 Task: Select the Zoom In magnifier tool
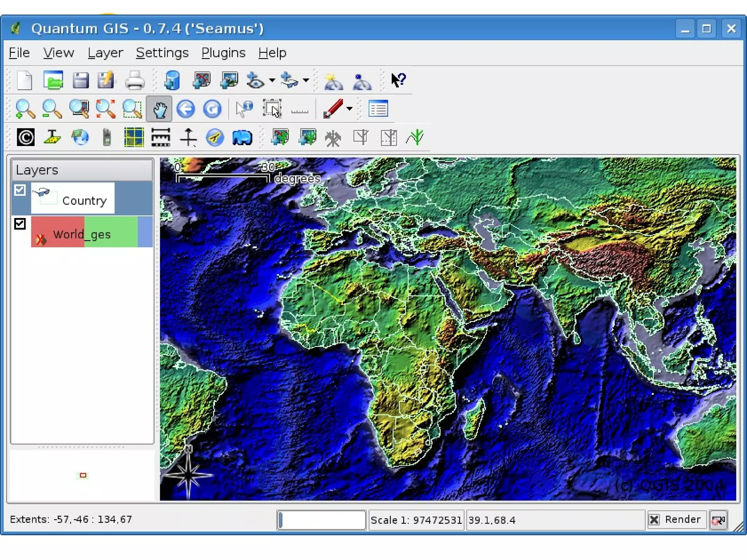pyautogui.click(x=25, y=109)
